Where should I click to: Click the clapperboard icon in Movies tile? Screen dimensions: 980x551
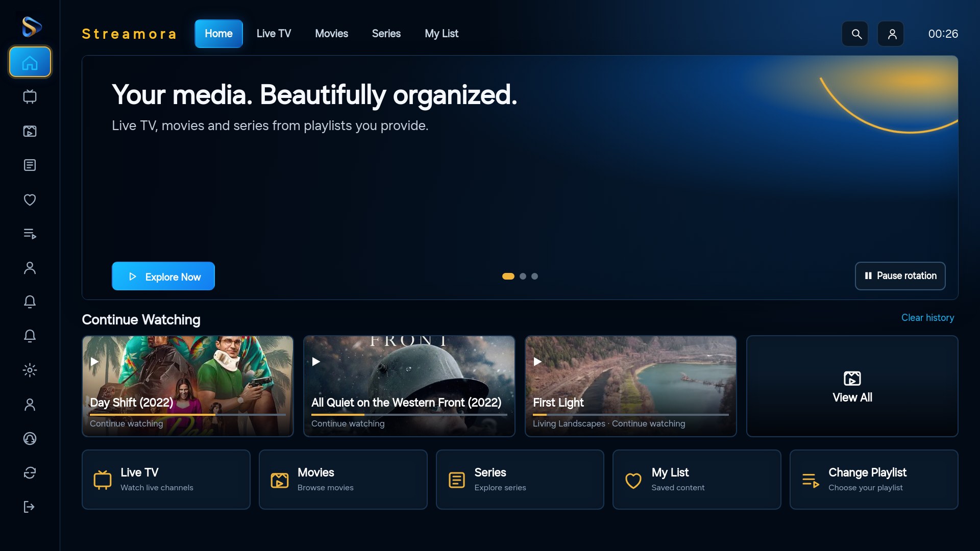pos(280,480)
